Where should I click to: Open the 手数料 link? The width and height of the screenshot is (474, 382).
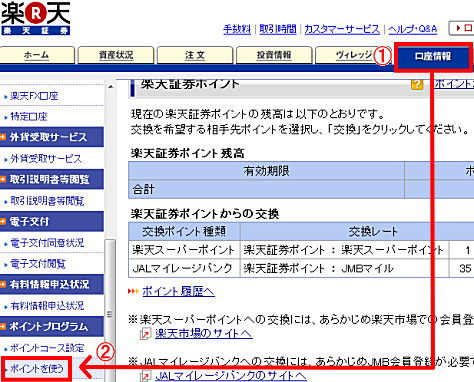[237, 29]
